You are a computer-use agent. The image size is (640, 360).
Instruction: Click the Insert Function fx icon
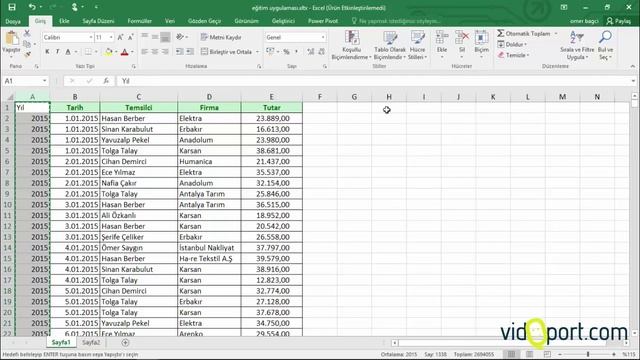click(106, 81)
